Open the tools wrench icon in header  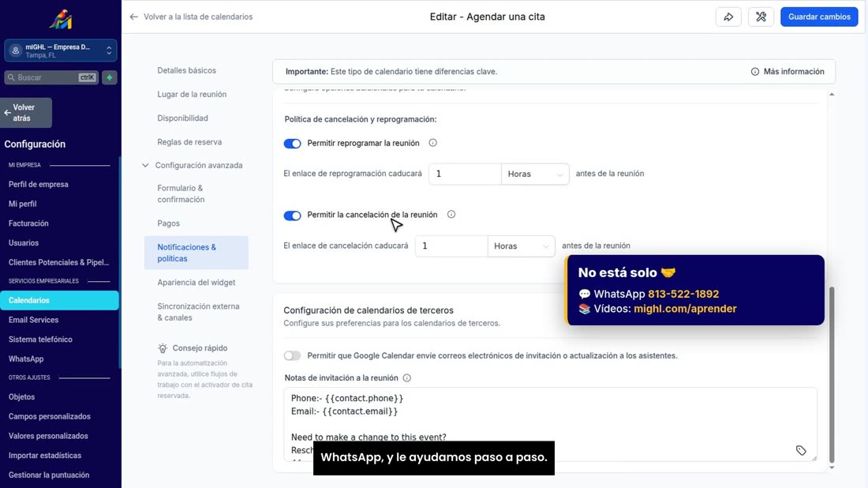761,17
